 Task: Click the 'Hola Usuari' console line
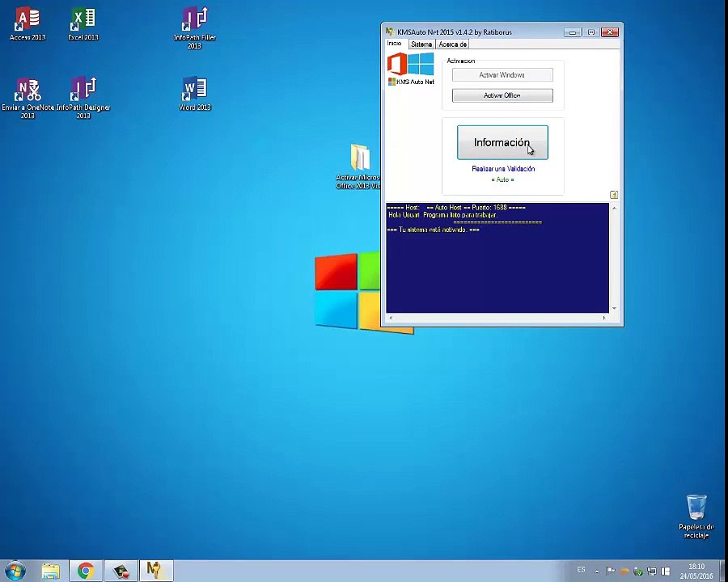[443, 215]
